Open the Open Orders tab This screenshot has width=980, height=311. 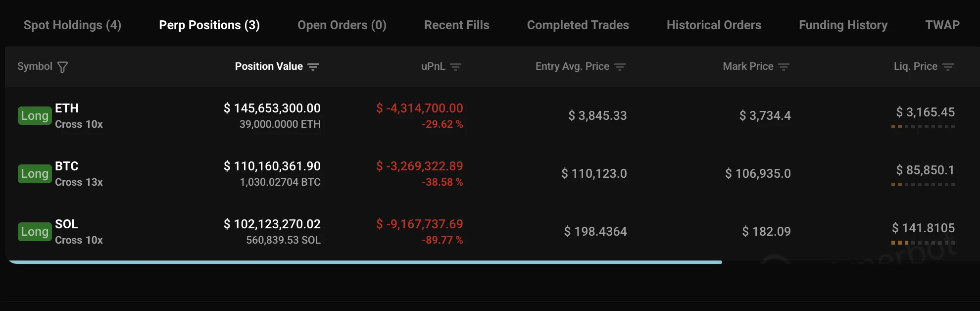(x=342, y=25)
